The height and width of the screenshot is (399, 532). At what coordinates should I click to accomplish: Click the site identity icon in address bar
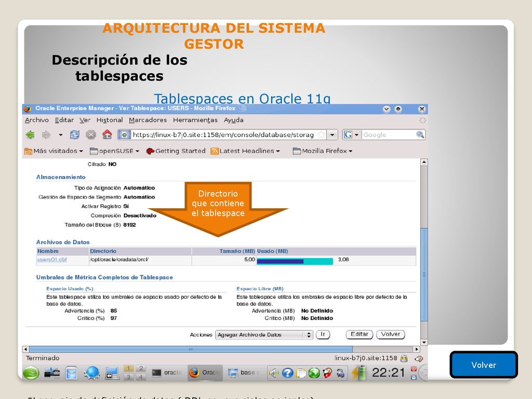(x=124, y=135)
